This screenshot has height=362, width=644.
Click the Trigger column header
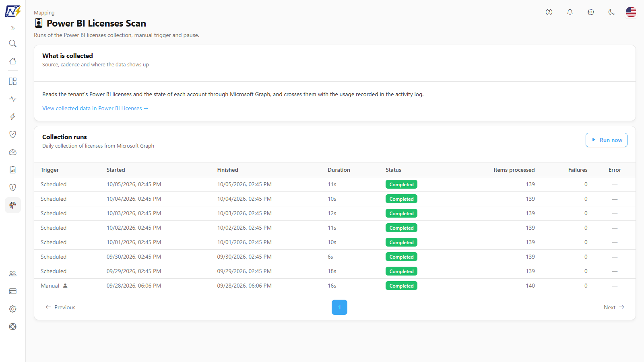click(x=50, y=170)
